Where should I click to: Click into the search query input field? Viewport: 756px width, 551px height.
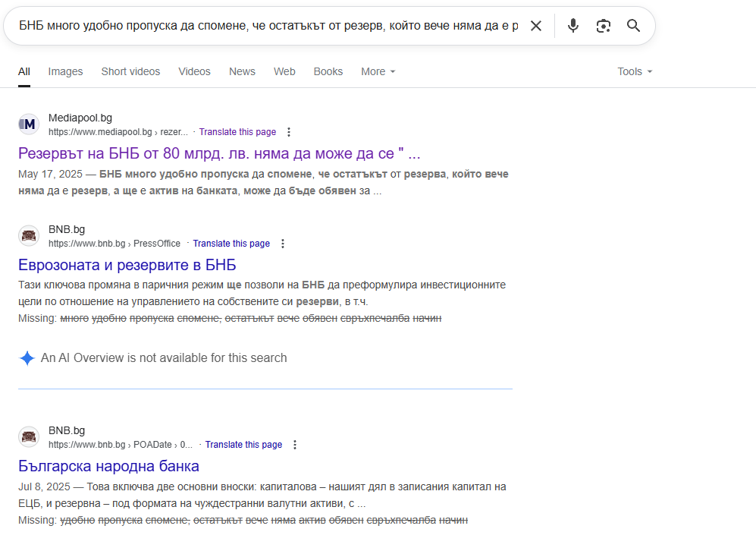(x=268, y=26)
